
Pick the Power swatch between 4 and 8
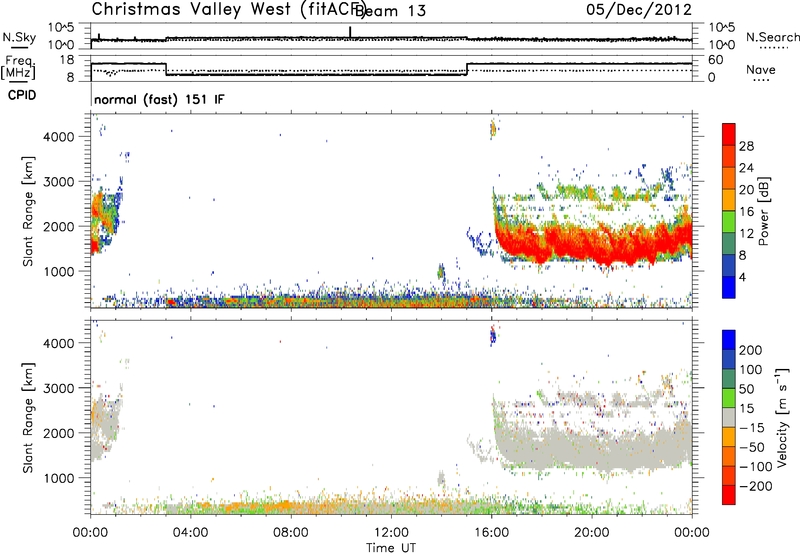tap(729, 265)
